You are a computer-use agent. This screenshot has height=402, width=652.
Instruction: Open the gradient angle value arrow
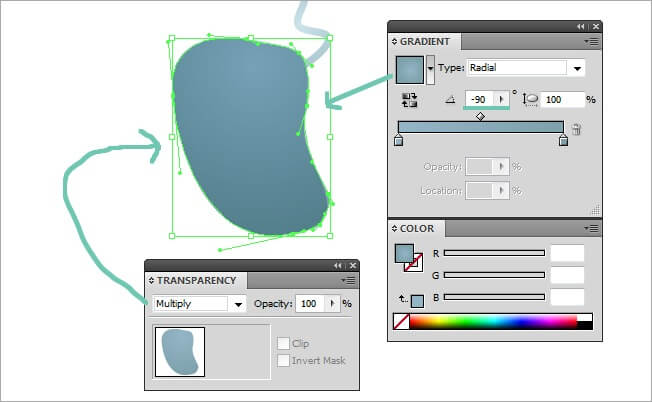pos(501,99)
